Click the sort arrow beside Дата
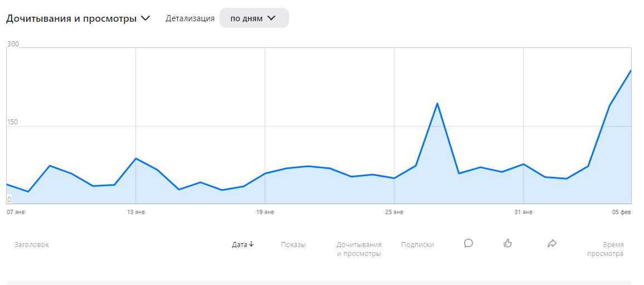Viewport: 644px width, 285px height. (x=251, y=244)
